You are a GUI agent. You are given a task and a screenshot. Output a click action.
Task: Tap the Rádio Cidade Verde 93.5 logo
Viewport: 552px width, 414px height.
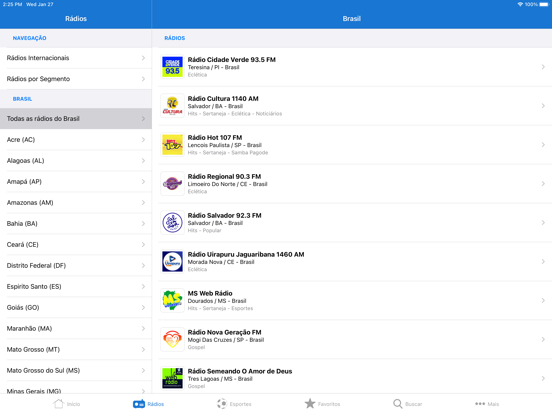coord(172,67)
